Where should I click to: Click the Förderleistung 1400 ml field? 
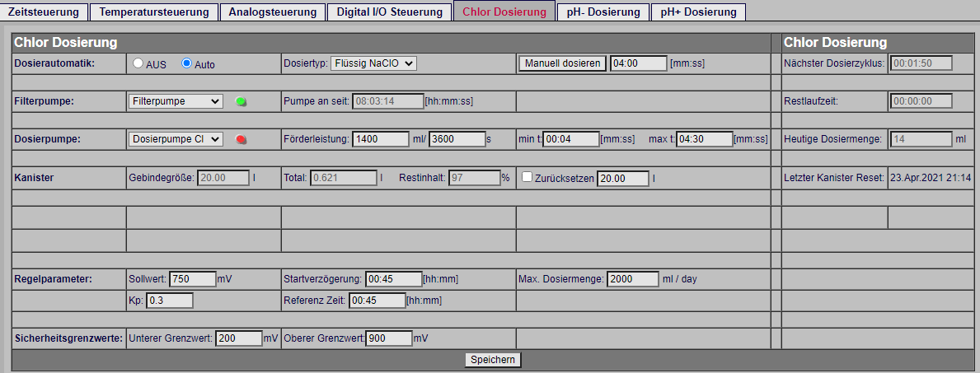coord(382,139)
